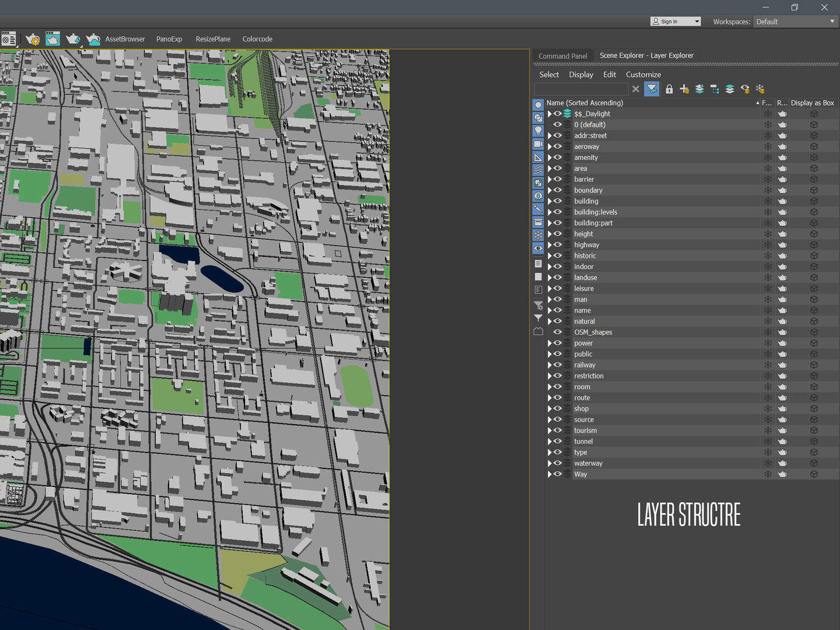
Task: Switch to Scene Explorer - Layer Explorer tab
Action: pyautogui.click(x=646, y=55)
